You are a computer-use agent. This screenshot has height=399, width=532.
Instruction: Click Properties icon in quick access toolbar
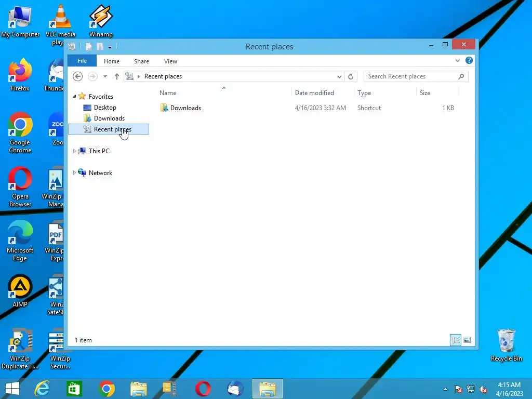89,46
